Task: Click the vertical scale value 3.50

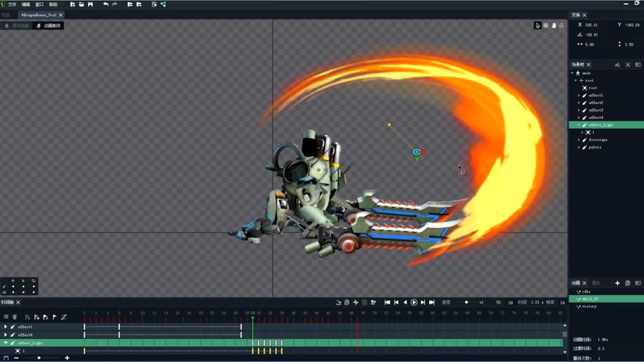Action: pos(629,44)
